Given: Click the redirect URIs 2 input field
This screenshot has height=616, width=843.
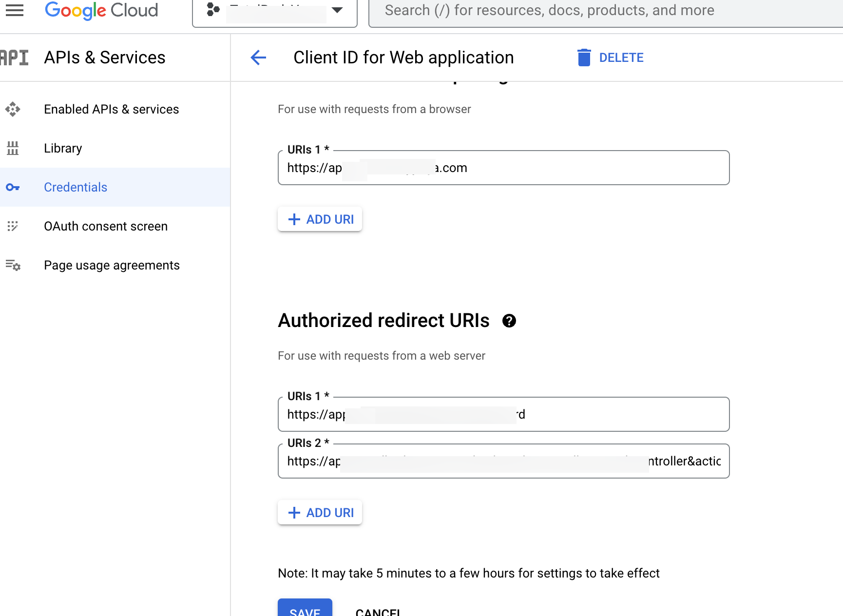Looking at the screenshot, I should [503, 461].
